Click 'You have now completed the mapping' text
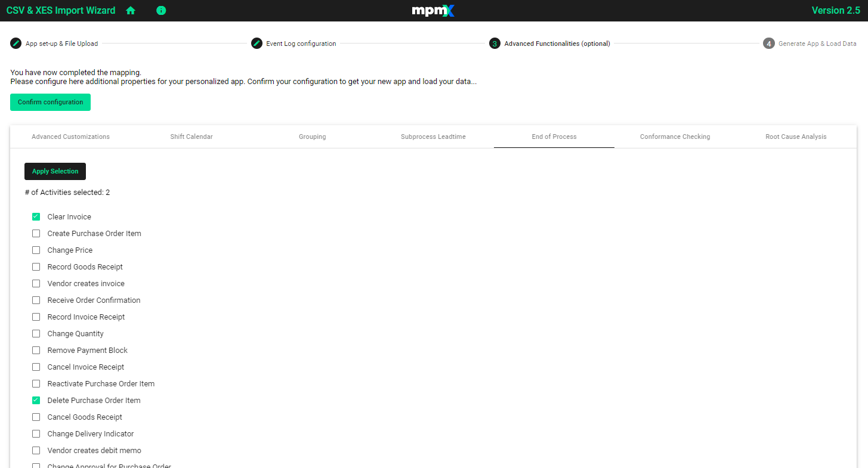 [76, 73]
